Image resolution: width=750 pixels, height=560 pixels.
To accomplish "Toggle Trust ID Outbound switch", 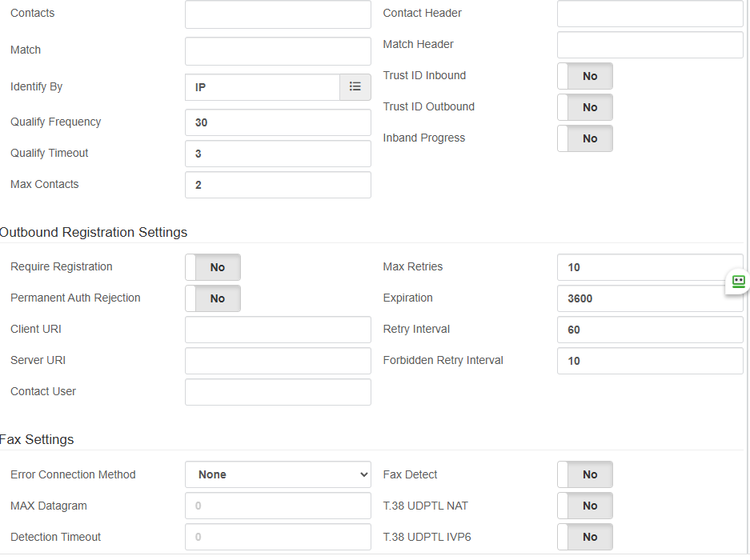I will [584, 107].
